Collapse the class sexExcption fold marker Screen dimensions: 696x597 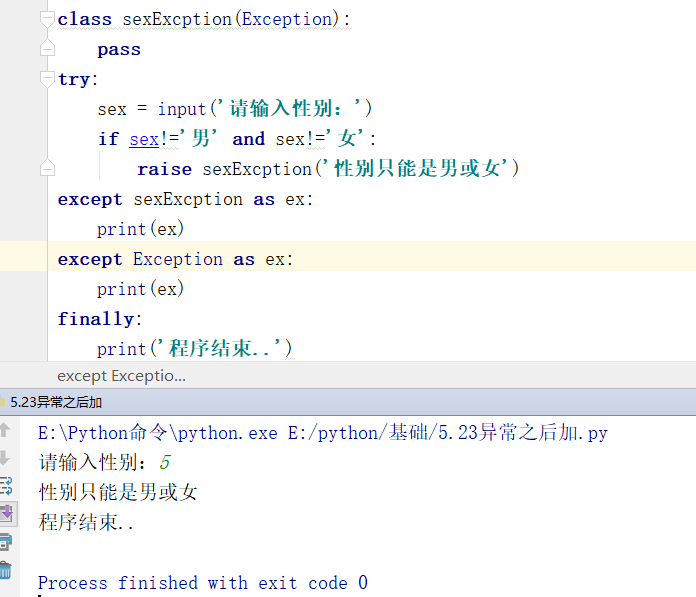pos(47,19)
